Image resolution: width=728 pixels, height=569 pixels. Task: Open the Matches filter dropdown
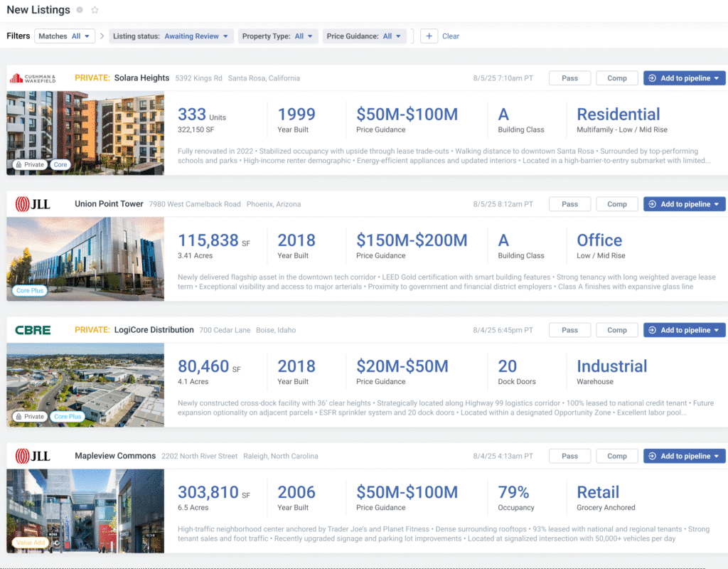[64, 36]
